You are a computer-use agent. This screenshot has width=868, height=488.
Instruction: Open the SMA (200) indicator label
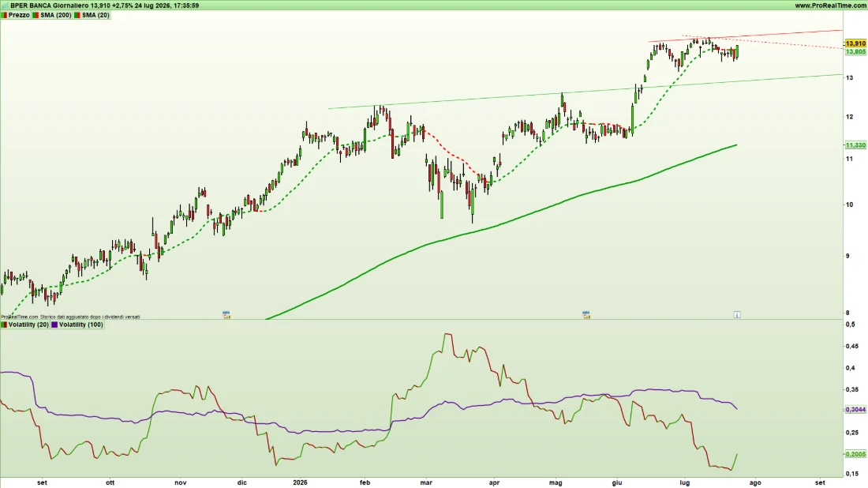coord(56,15)
